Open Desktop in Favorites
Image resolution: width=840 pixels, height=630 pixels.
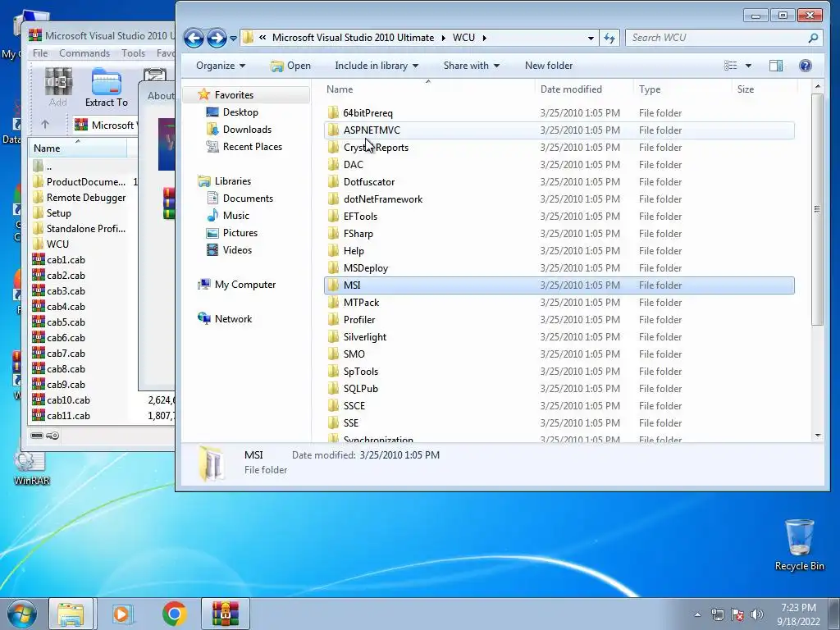pyautogui.click(x=240, y=112)
